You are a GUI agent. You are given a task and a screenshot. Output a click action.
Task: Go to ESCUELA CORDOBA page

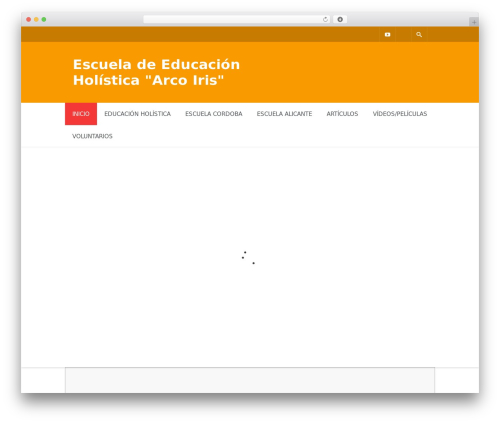tap(214, 114)
